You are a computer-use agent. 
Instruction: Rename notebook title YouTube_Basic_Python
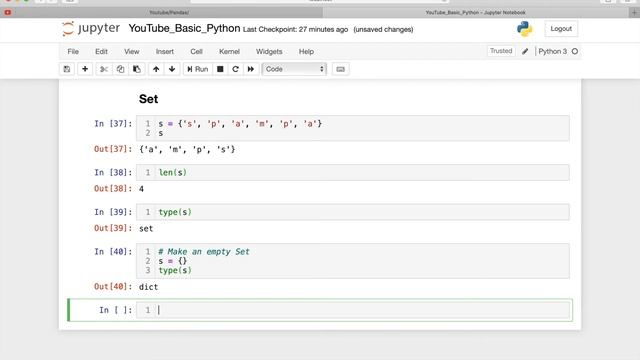click(184, 29)
